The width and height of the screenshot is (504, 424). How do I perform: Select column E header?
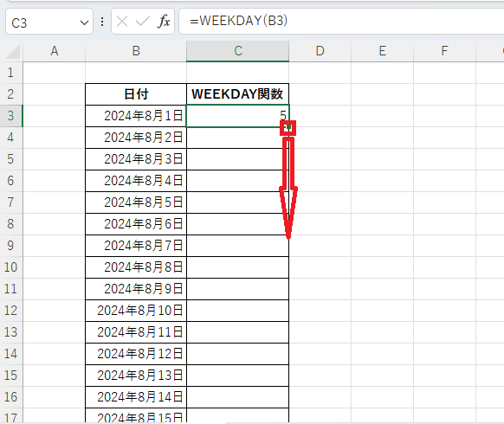[x=383, y=51]
